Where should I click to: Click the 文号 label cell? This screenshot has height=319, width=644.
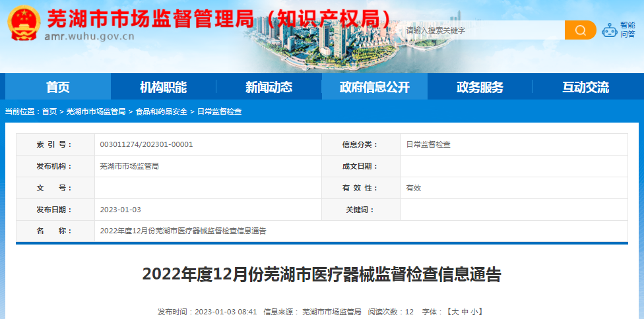point(55,188)
